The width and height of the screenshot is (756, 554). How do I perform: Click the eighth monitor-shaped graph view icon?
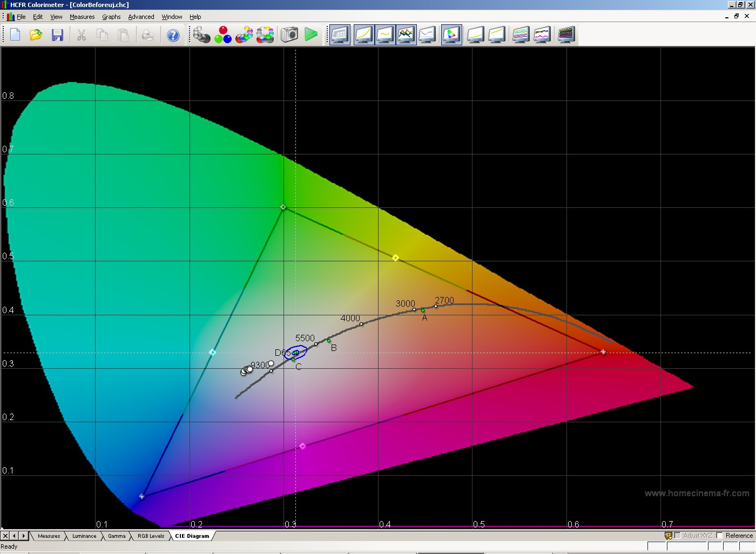(x=496, y=35)
